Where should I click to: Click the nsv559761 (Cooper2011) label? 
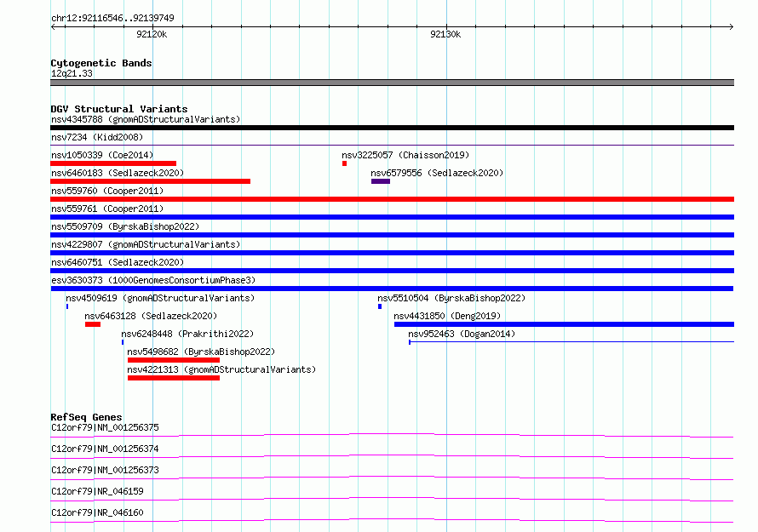coord(107,209)
